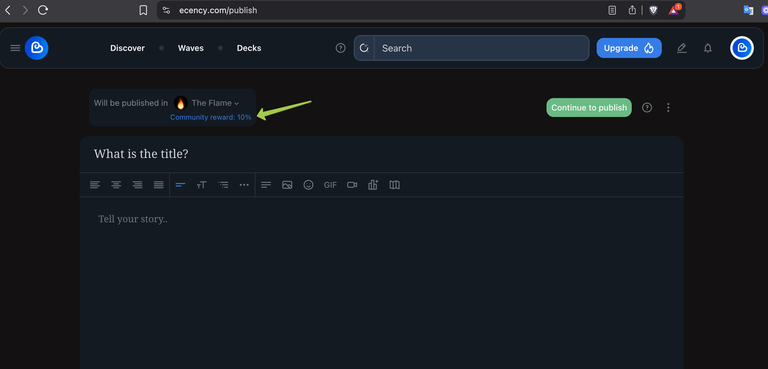768x369 pixels.
Task: Click the map/geo-tag icon
Action: [394, 185]
